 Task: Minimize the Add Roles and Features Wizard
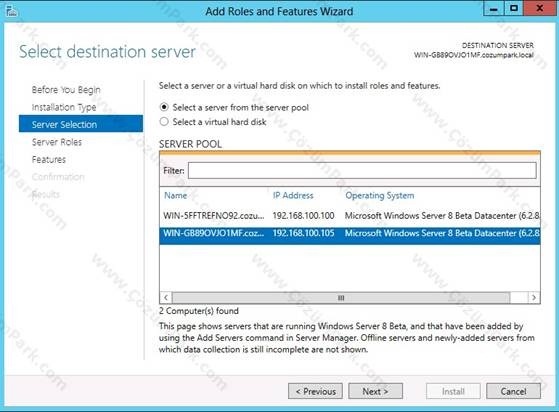(493, 9)
